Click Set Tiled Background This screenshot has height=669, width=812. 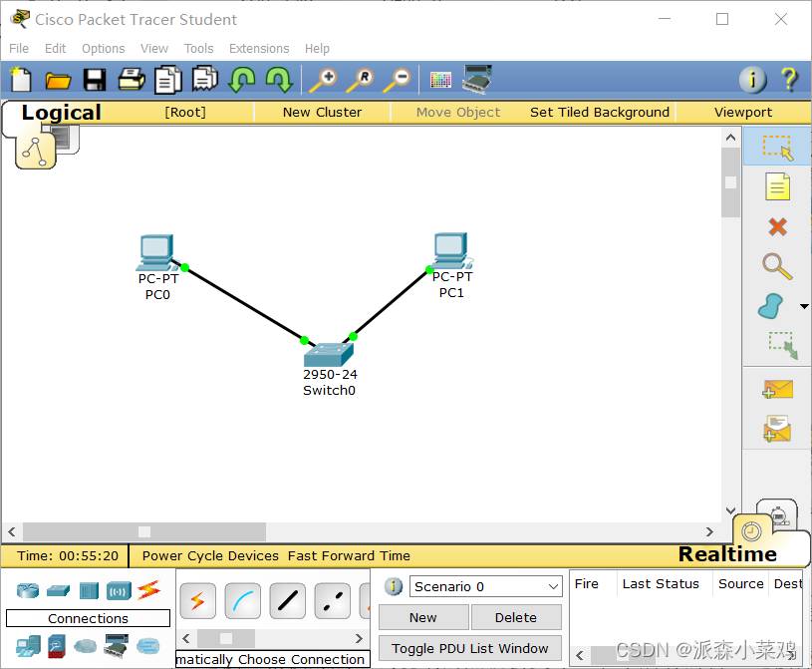(600, 112)
